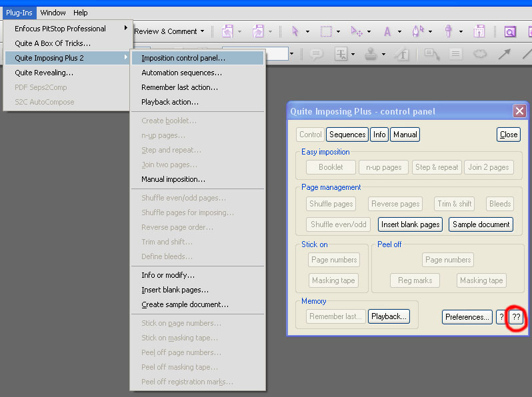This screenshot has height=397, width=532.
Task: Open dropdown beside rubber stamp tool
Action: 384,54
